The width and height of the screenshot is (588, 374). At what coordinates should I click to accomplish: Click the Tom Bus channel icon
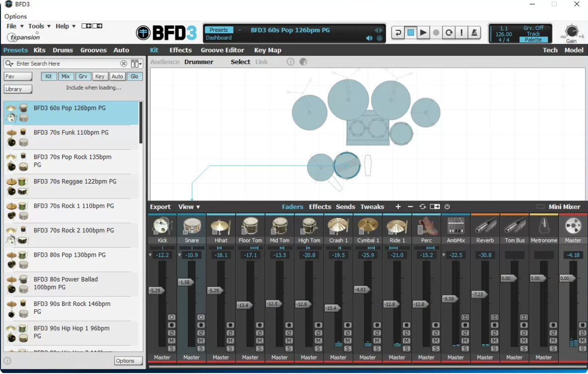[x=514, y=226]
